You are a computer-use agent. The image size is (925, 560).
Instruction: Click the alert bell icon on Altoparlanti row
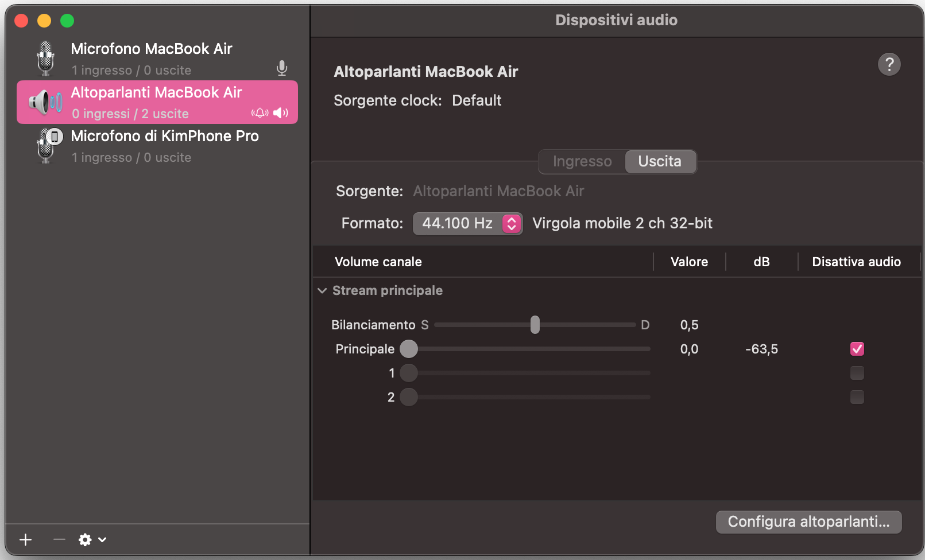tap(260, 112)
